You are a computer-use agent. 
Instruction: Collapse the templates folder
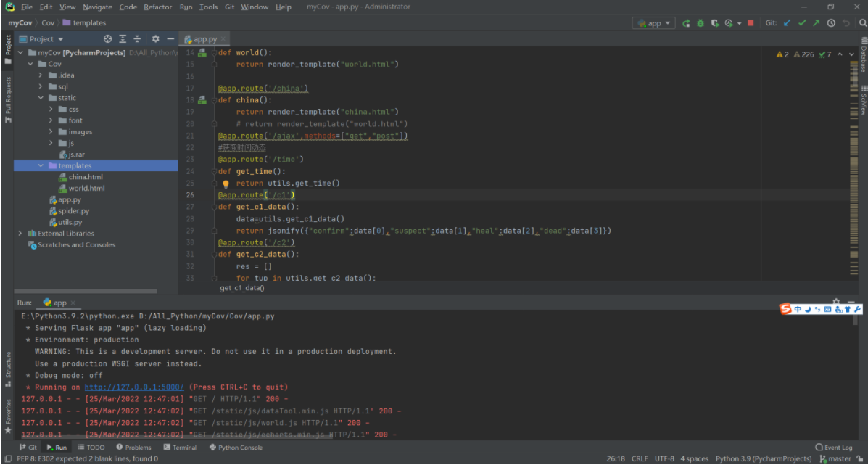[x=41, y=165]
